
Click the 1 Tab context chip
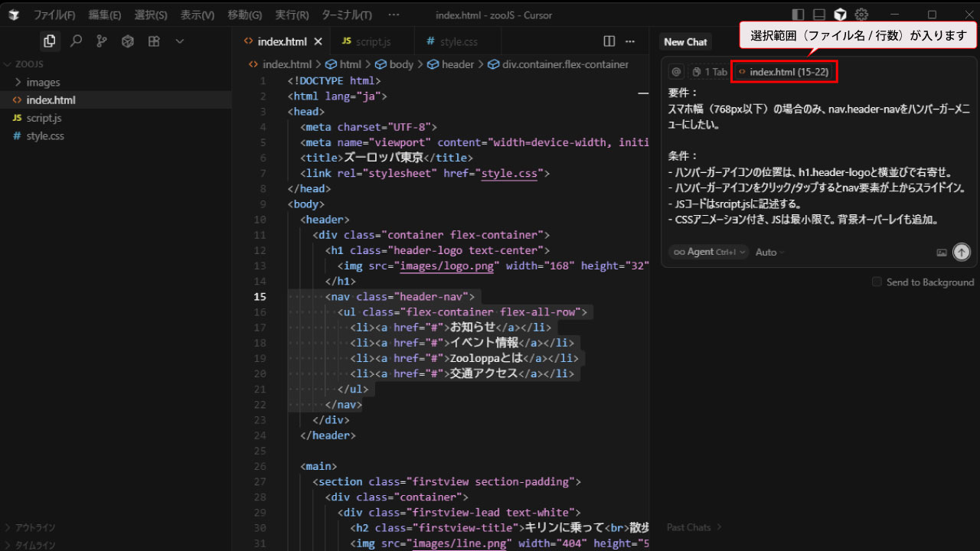pos(709,72)
